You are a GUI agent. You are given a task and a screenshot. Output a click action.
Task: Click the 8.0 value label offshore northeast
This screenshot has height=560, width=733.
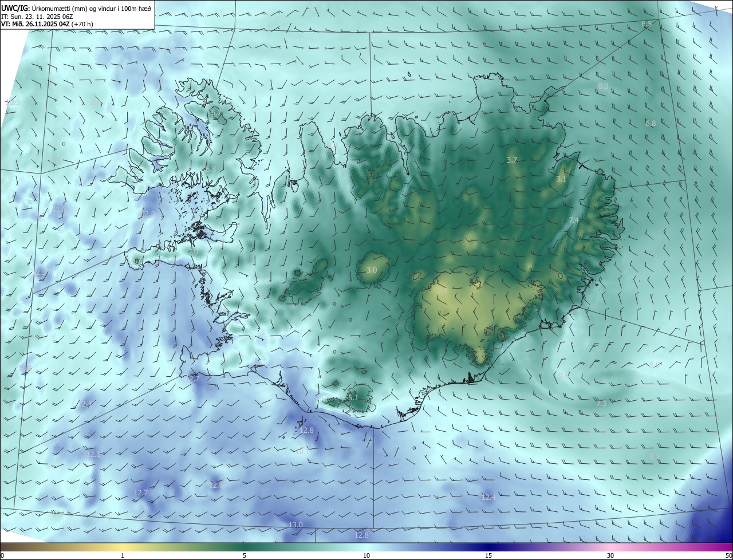pyautogui.click(x=603, y=86)
